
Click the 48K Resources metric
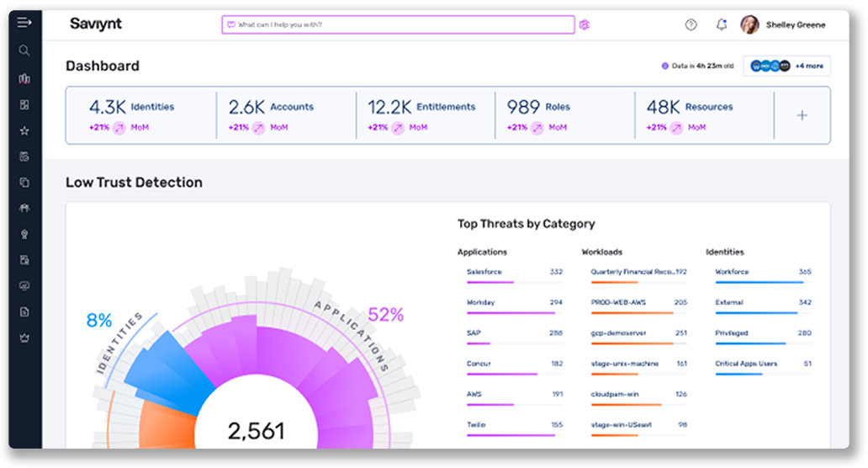(x=689, y=107)
